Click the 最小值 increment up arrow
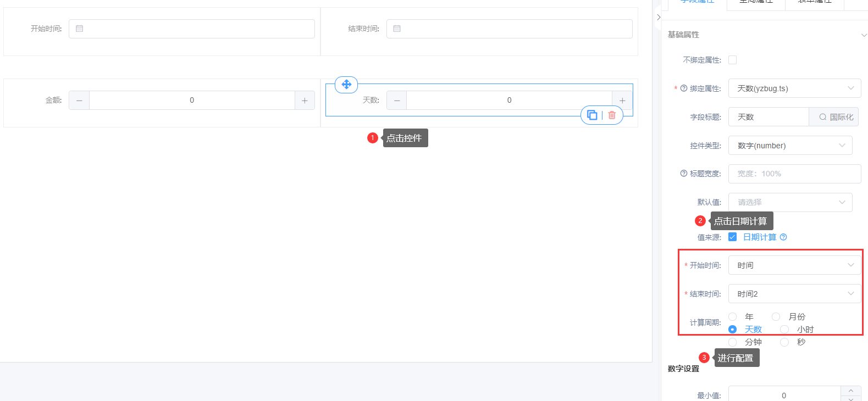868x401 pixels. click(x=851, y=391)
